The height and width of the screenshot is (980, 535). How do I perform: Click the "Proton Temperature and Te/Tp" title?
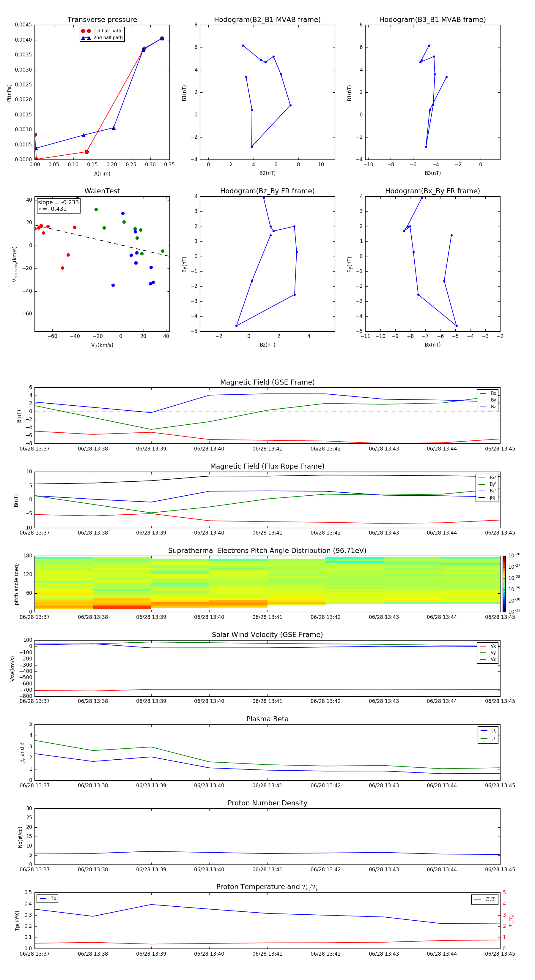267,887
